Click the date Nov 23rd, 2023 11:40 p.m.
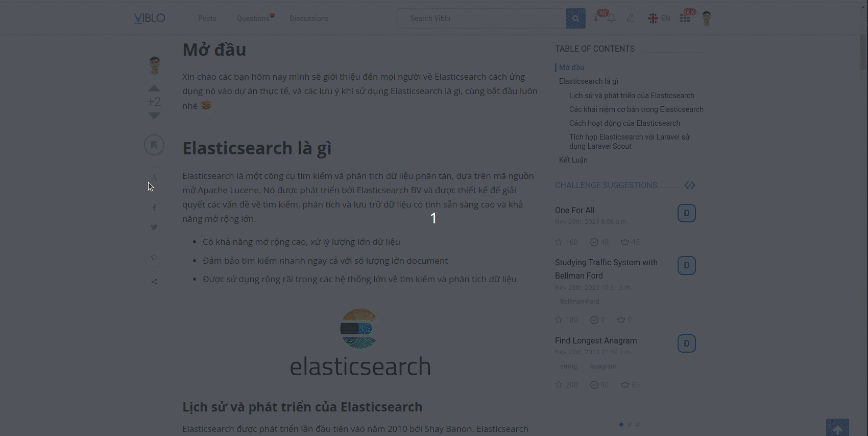Screen dimensions: 868x436 pyautogui.click(x=593, y=352)
